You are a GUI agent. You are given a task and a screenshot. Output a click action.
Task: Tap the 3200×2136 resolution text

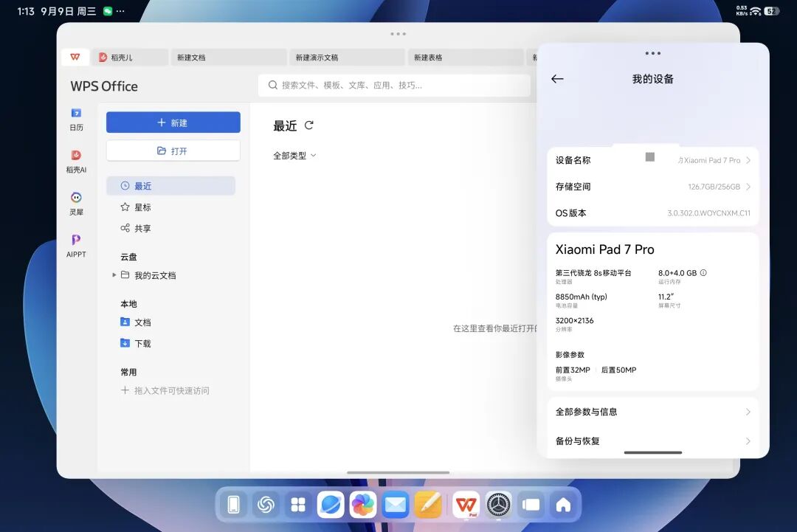(574, 321)
